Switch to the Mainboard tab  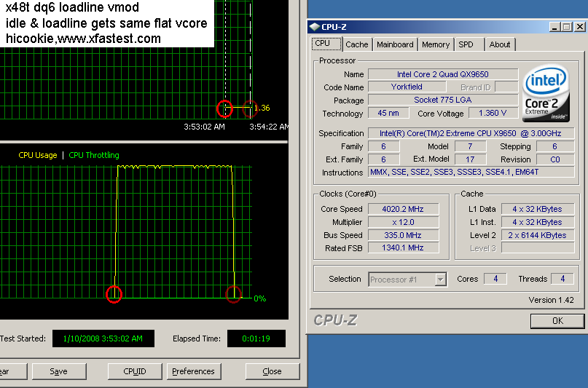(395, 44)
